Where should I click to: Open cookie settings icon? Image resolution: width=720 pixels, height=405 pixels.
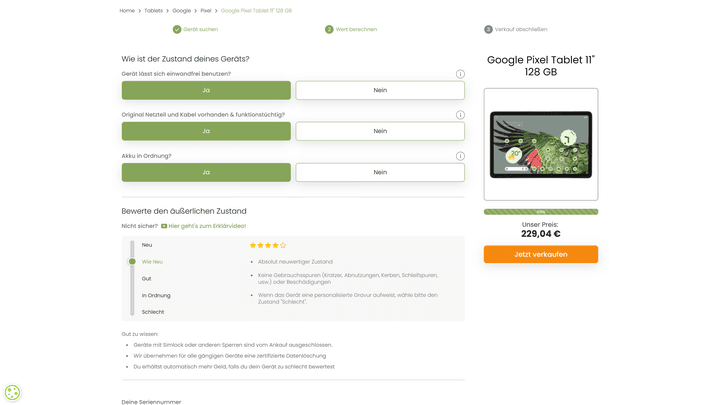13,392
